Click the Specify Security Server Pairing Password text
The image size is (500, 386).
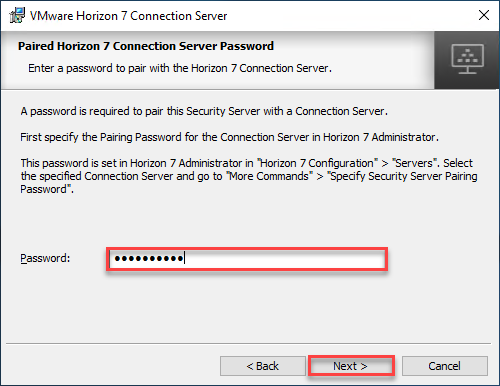click(403, 176)
